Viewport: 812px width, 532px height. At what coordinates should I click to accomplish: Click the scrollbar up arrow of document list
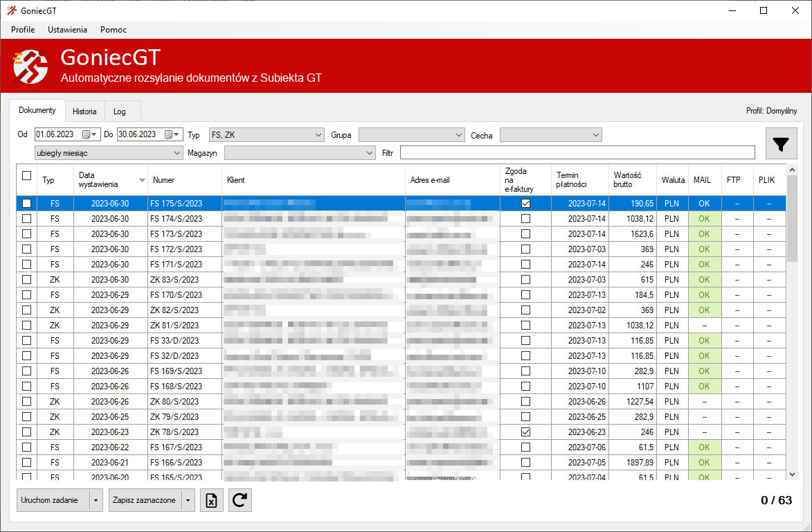click(792, 170)
